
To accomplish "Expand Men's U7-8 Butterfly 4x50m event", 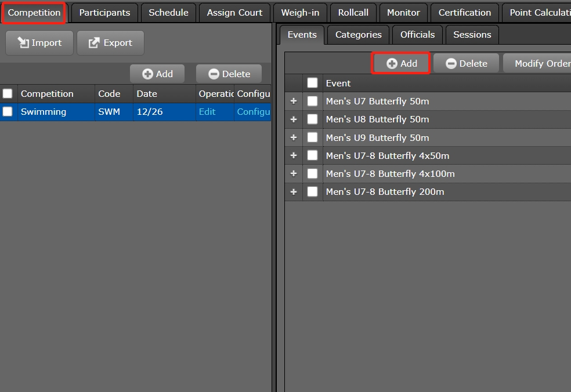I will [294, 155].
